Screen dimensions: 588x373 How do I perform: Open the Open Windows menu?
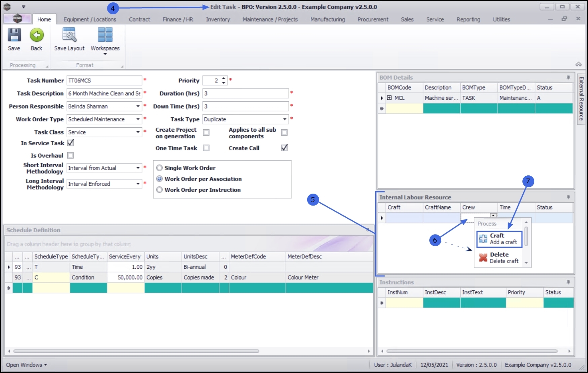click(26, 365)
